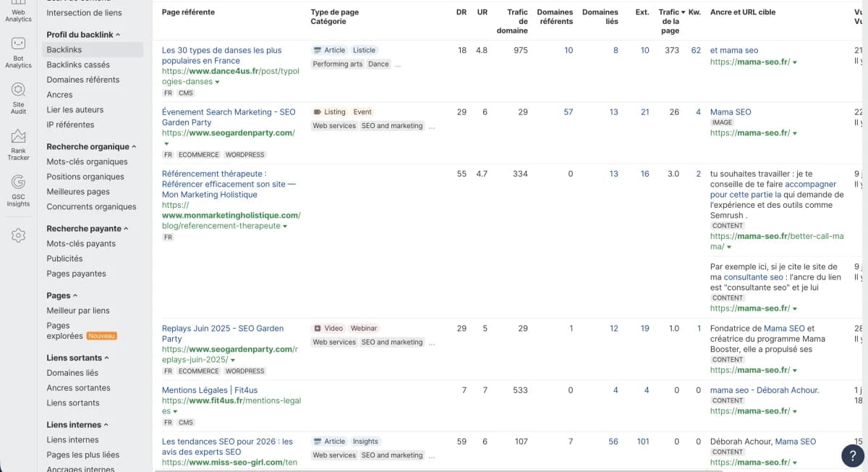The width and height of the screenshot is (868, 472).
Task: Open the settings gear in the left rail
Action: [18, 235]
